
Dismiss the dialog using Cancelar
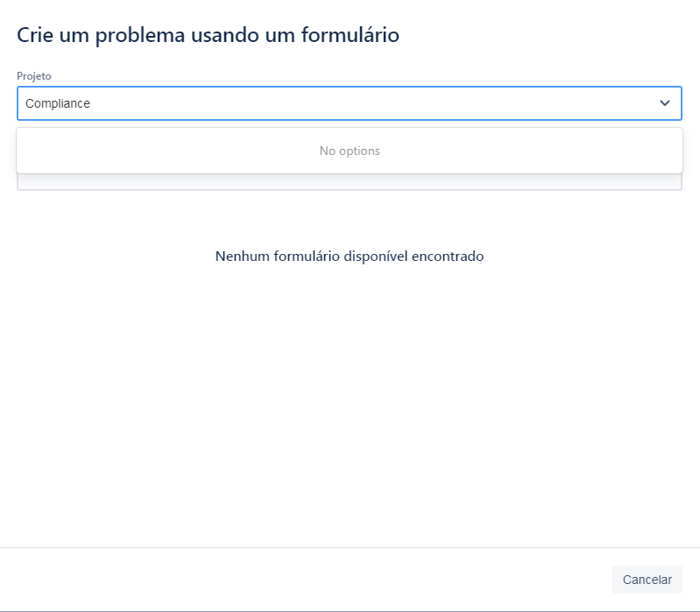pos(647,580)
